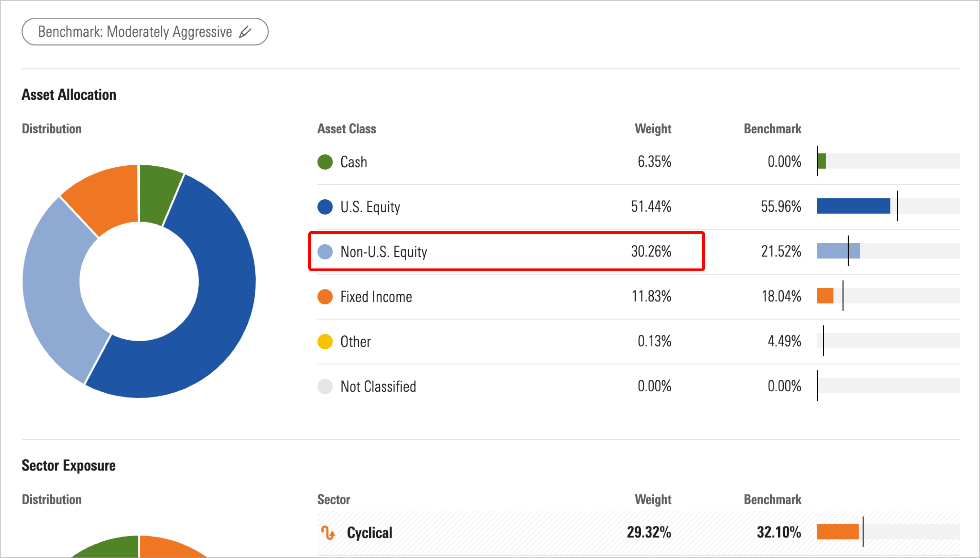Select the Non-U.S. Equity row label
The image size is (980, 558).
tap(383, 252)
